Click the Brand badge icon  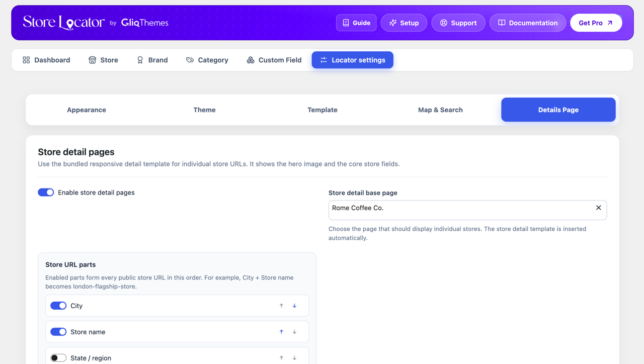coord(140,60)
